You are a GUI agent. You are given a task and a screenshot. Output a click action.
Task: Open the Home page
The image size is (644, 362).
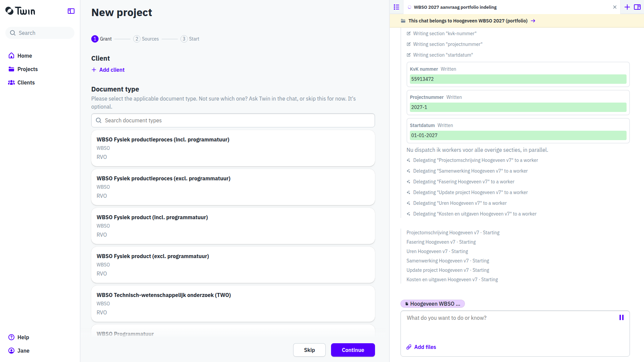tap(20, 56)
